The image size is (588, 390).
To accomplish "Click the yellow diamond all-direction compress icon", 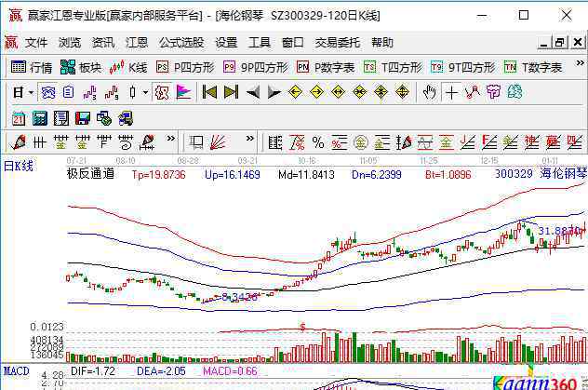I will (381, 92).
